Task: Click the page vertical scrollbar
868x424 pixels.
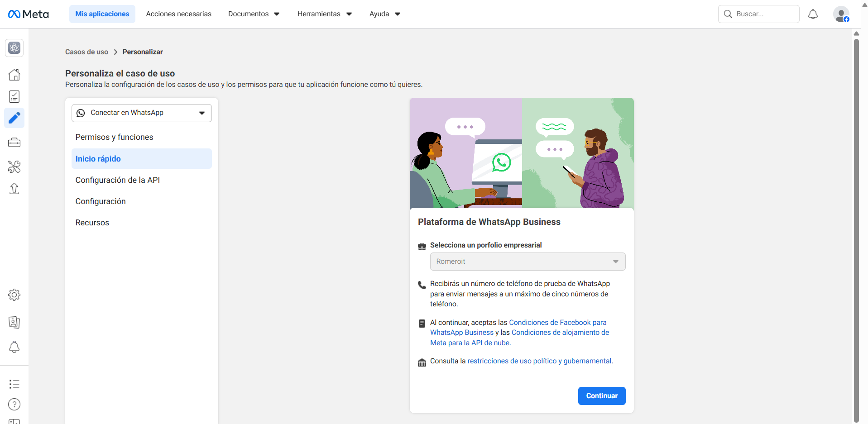Action: pos(856,230)
